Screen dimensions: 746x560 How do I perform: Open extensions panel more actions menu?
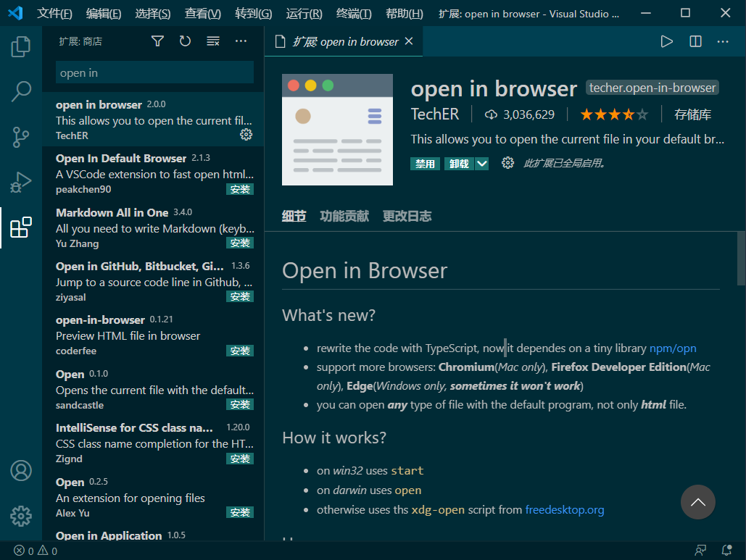[241, 41]
